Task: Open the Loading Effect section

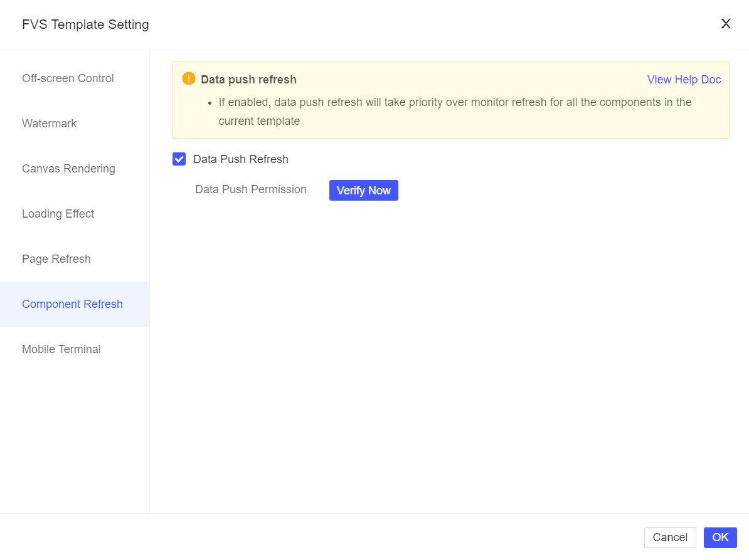Action: (58, 214)
